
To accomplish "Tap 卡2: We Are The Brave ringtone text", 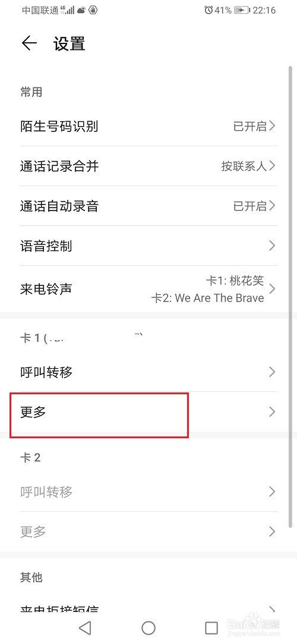I will point(207,298).
